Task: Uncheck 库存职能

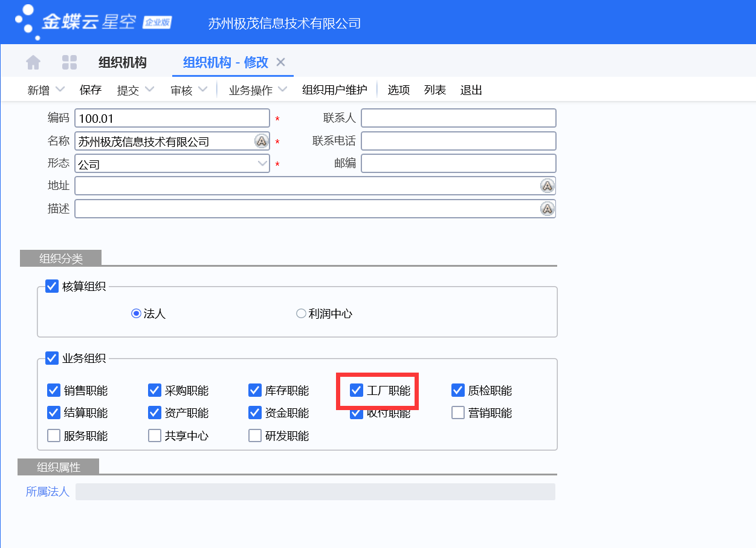Action: tap(255, 390)
